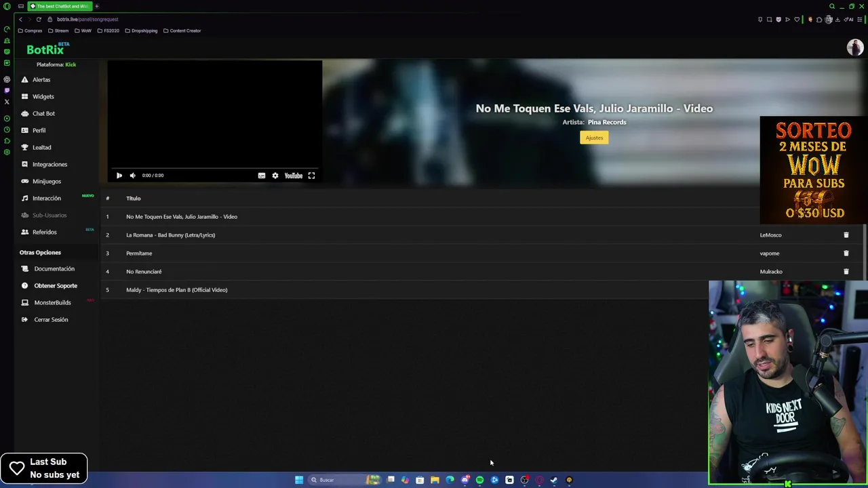Click the Título column header
The width and height of the screenshot is (868, 488).
[133, 199]
